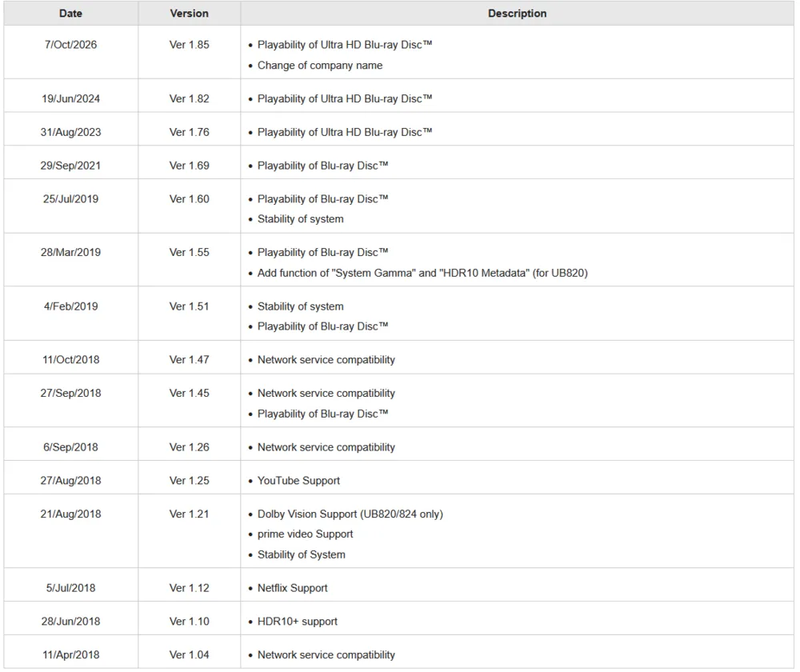Click Network service compatibility in Ver 1.26 row
Image resolution: width=800 pixels, height=672 pixels.
(326, 447)
